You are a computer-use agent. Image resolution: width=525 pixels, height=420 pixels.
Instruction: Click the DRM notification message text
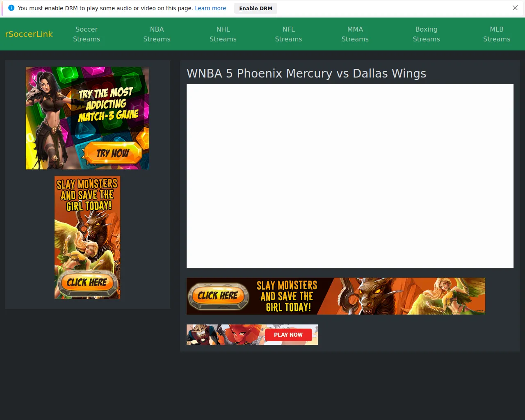(x=105, y=8)
